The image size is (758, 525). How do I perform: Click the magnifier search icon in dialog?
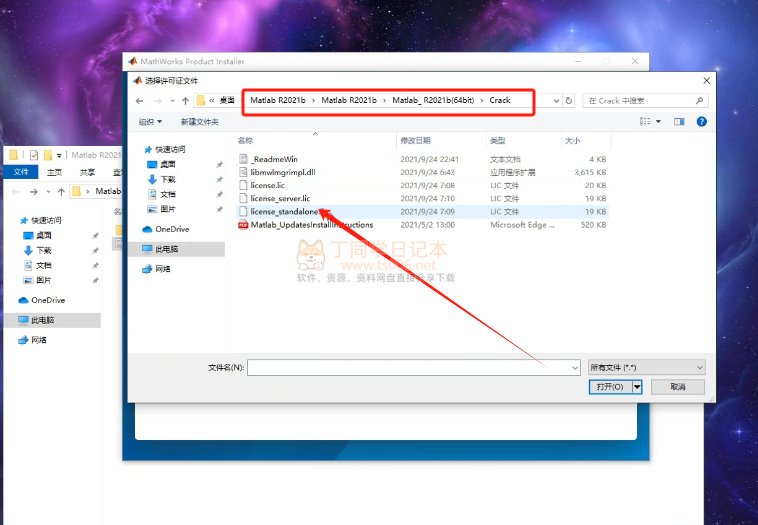[x=700, y=101]
